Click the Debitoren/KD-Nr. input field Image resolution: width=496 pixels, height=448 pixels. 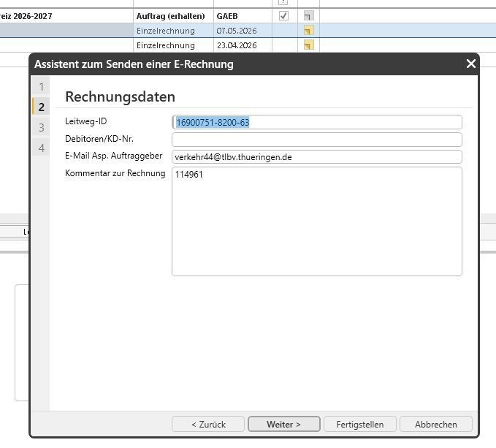317,140
